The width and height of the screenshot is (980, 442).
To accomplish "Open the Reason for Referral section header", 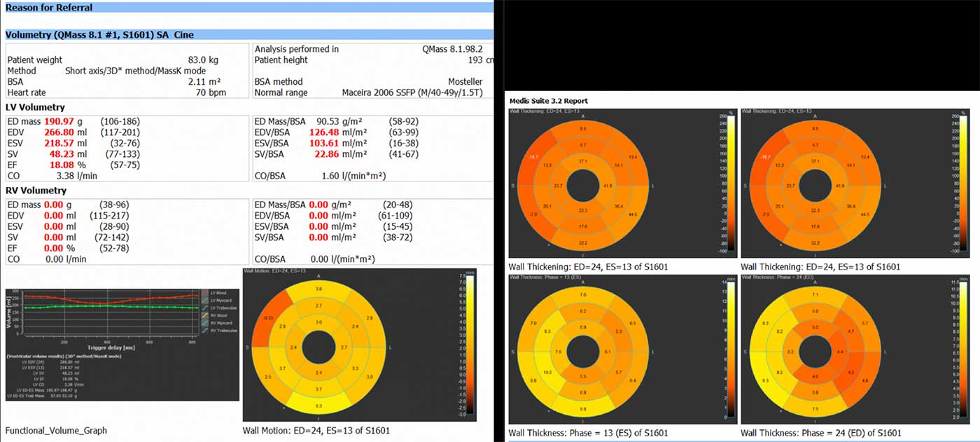I will [49, 8].
